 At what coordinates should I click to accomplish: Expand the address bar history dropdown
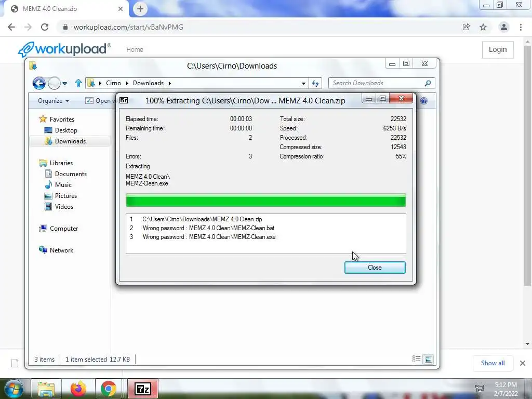click(x=303, y=83)
